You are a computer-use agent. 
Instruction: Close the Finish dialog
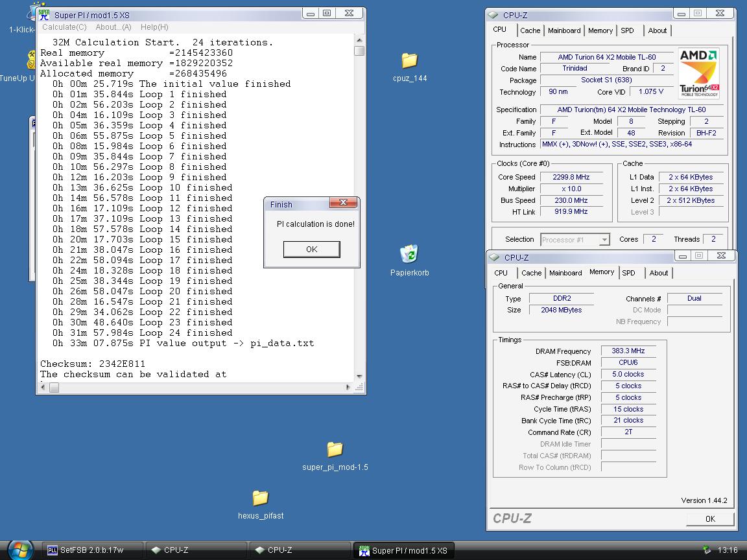pyautogui.click(x=343, y=203)
